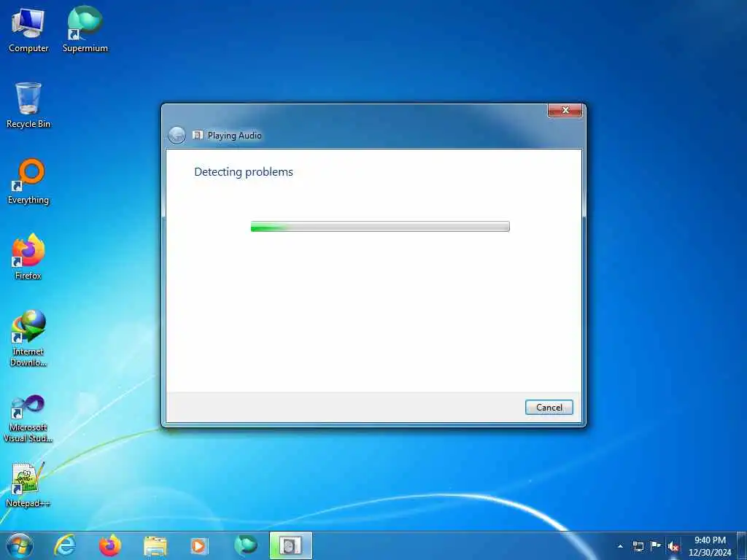This screenshot has width=747, height=560.
Task: Open the clock showing 9:40 PM
Action: pos(710,546)
